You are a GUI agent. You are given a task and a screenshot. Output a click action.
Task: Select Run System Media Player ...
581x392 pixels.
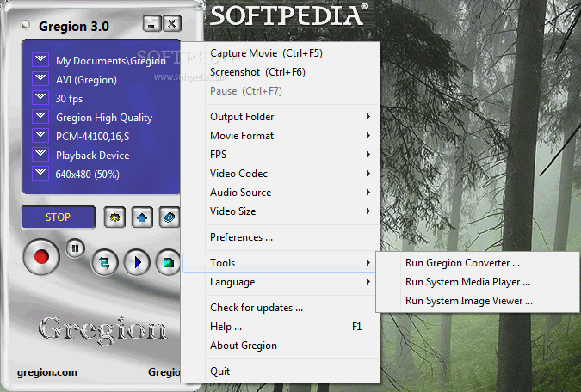pos(477,282)
